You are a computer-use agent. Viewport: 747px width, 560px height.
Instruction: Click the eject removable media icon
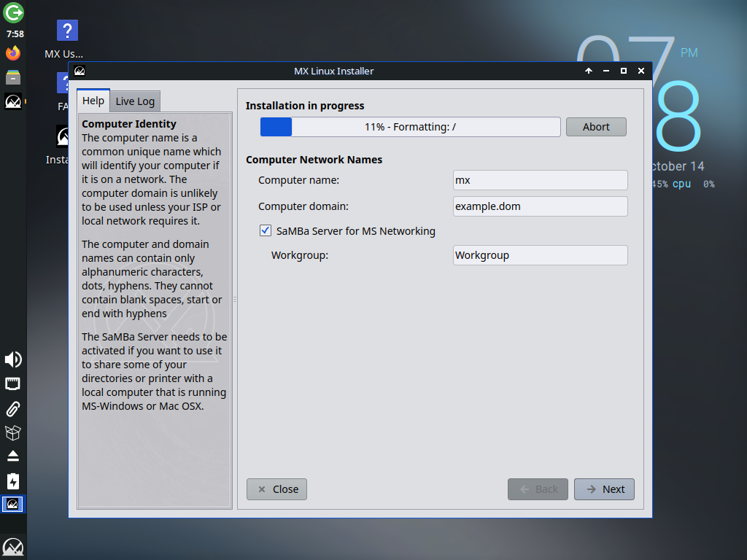13,456
